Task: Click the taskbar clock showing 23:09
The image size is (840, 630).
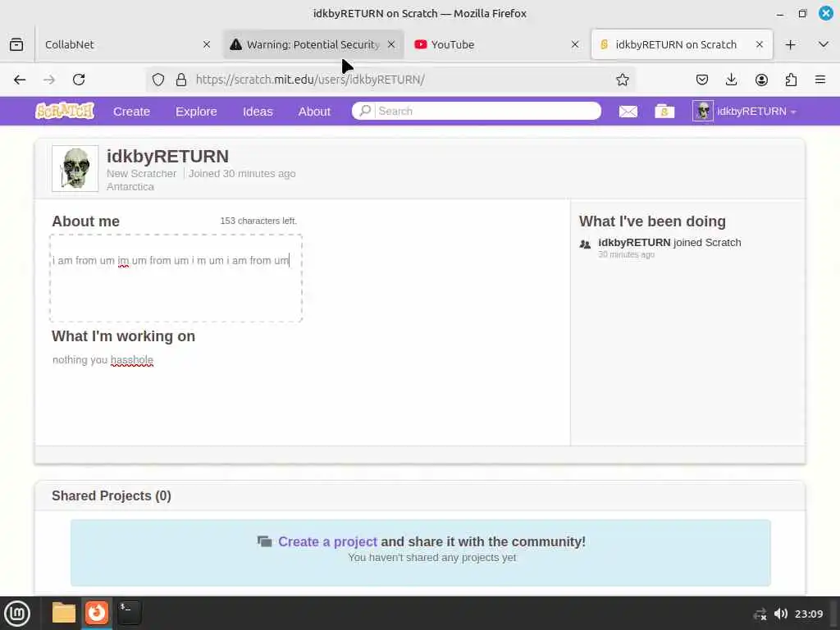Action: pyautogui.click(x=808, y=614)
